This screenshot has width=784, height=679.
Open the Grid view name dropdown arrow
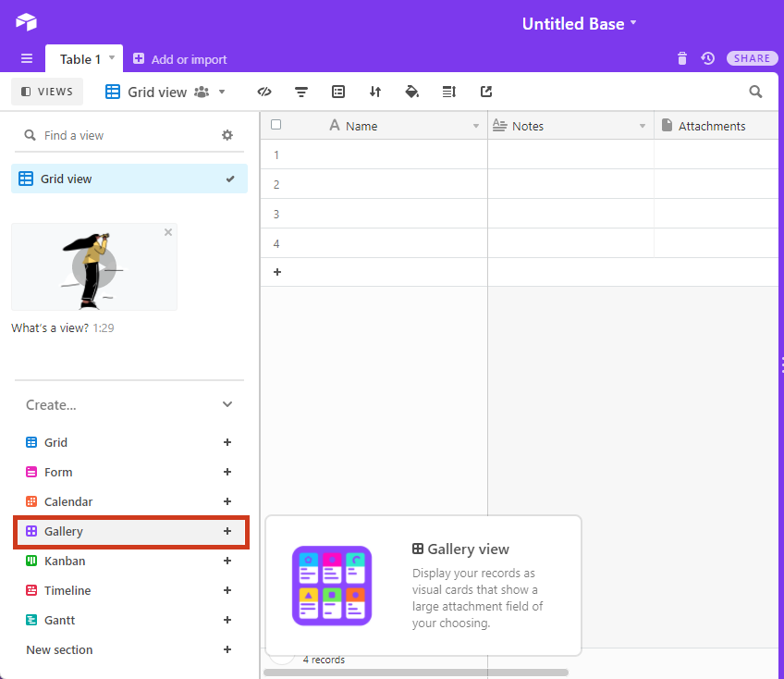click(222, 93)
